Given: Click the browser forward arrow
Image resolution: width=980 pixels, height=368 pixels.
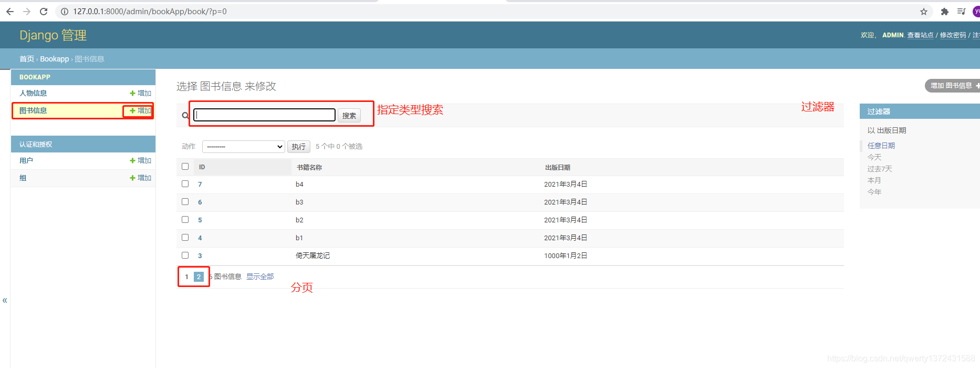Looking at the screenshot, I should tap(27, 12).
